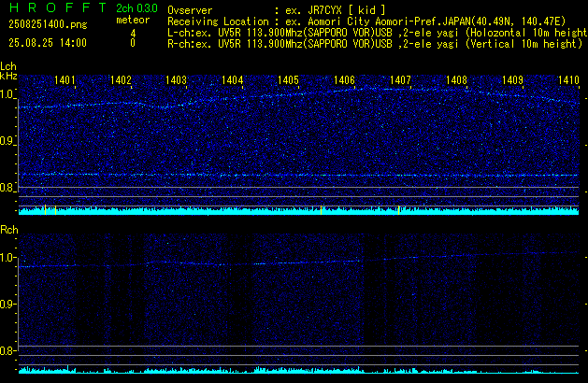This screenshot has width=588, height=383.
Task: Click the version label 2ch 0.3.0
Action: [x=136, y=8]
